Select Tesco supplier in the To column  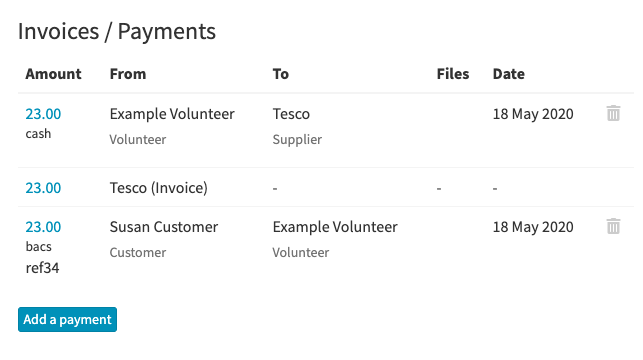[291, 114]
